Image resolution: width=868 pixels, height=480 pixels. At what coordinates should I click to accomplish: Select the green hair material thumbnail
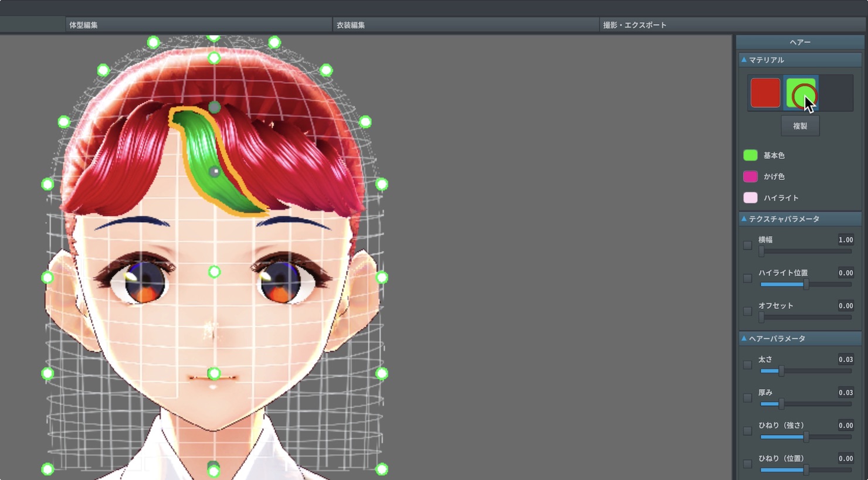(x=801, y=93)
